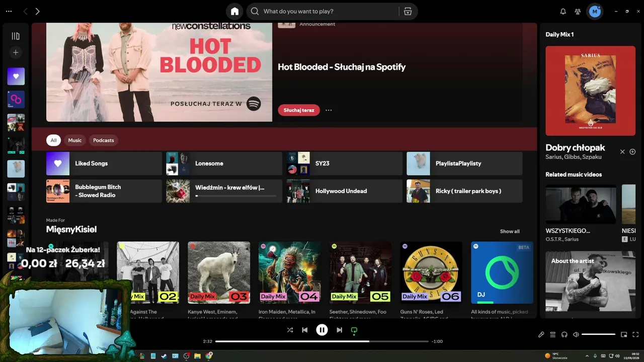Adjust the Spotify volume slider
The image size is (644, 362).
599,334
